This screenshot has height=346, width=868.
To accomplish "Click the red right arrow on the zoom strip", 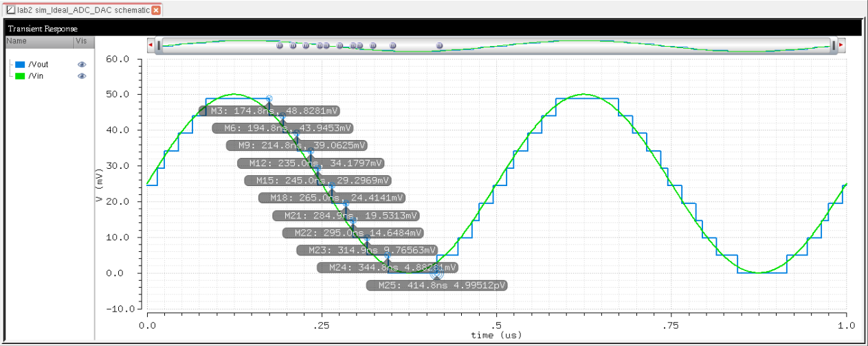I will [x=841, y=45].
